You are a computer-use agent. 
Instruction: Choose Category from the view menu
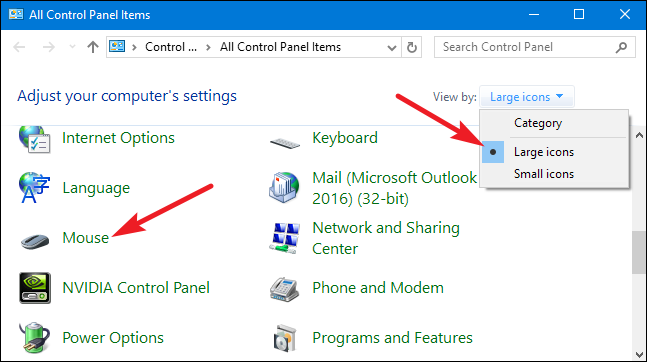tap(538, 123)
